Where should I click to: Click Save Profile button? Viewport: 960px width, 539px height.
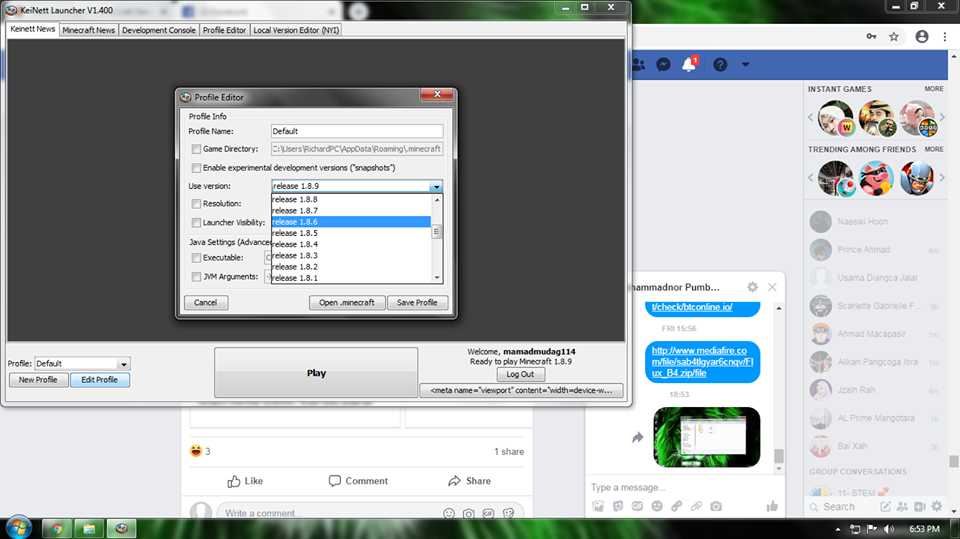point(417,303)
